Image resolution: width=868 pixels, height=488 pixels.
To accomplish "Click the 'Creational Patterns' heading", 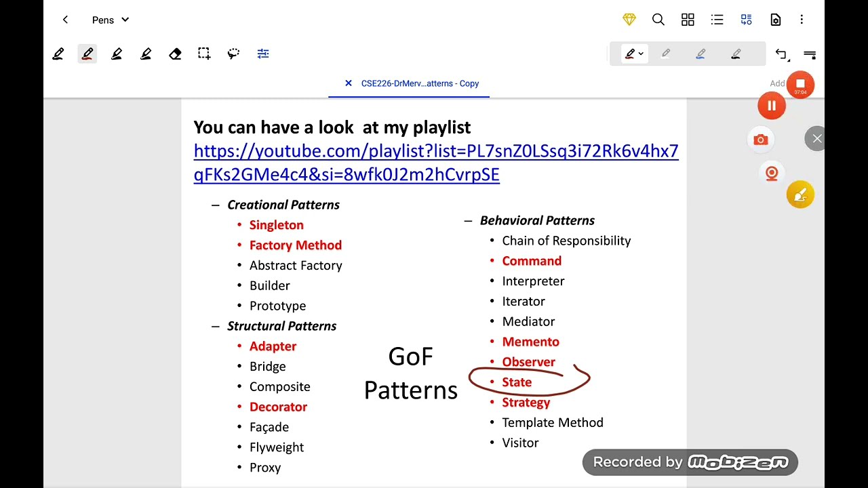I will tap(283, 205).
